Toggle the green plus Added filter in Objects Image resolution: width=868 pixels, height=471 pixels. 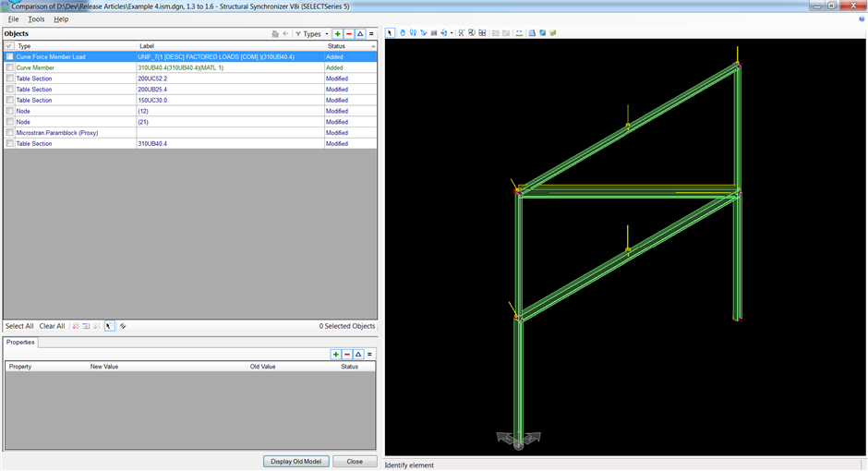pos(337,34)
